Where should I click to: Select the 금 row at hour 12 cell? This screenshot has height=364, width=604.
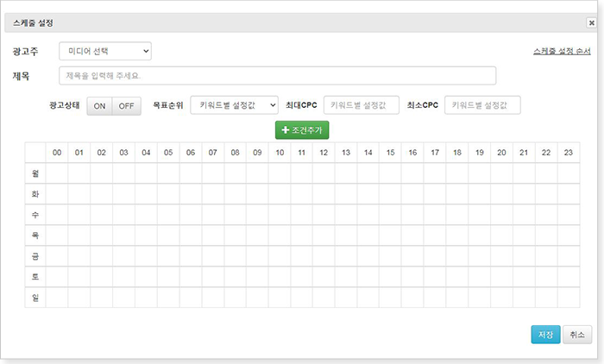[x=324, y=255]
